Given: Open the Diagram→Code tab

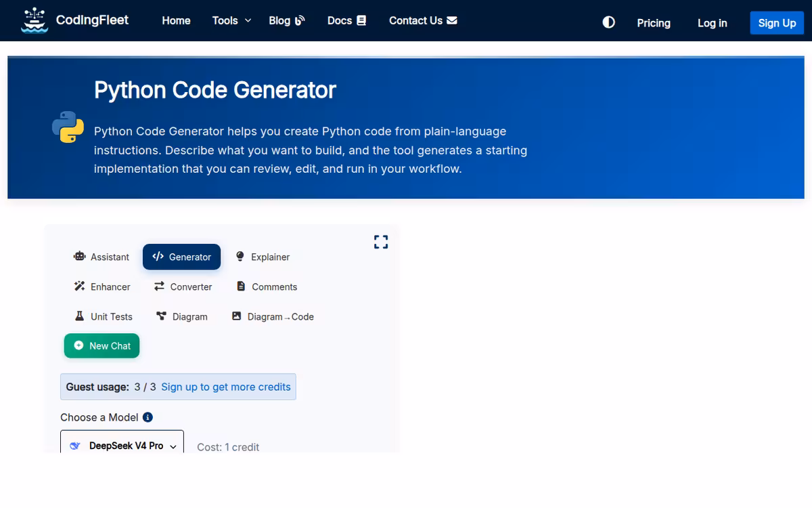Looking at the screenshot, I should 273,316.
